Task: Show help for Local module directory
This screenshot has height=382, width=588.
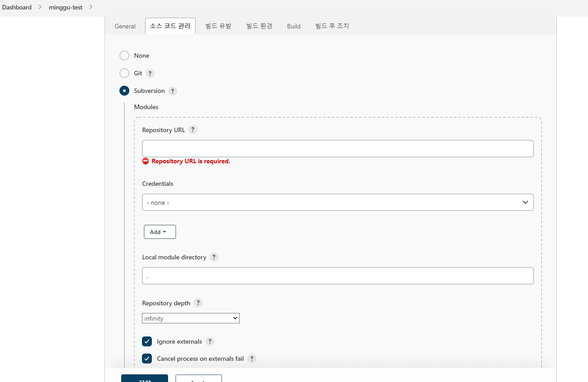Action: (214, 257)
